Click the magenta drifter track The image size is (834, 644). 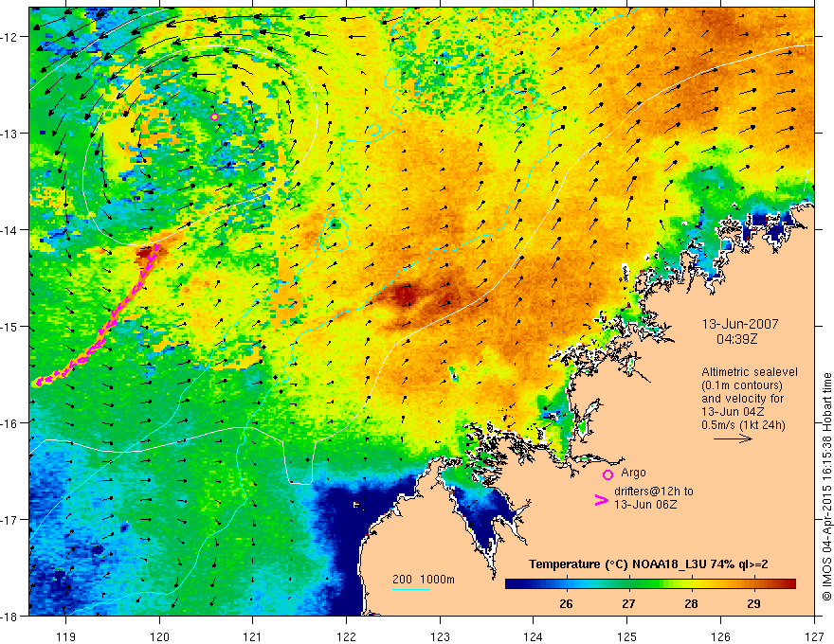click(x=110, y=324)
